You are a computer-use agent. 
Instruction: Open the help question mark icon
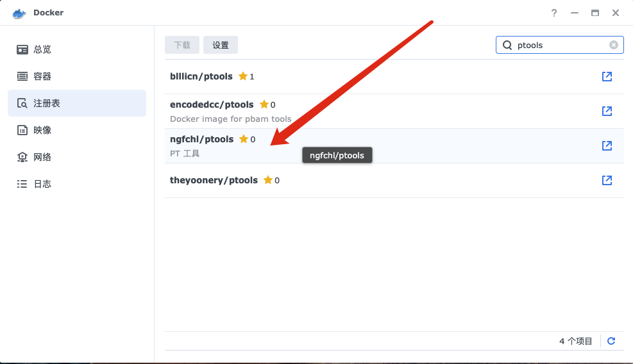554,13
